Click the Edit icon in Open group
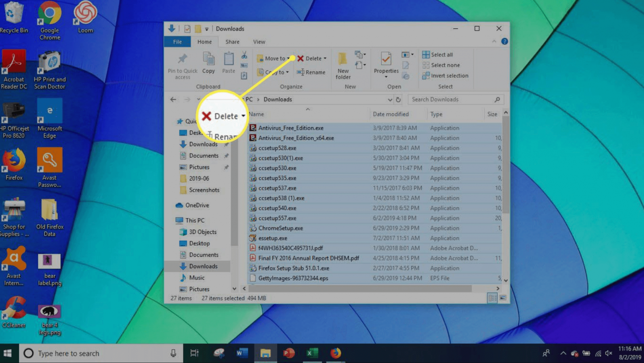Image resolution: width=644 pixels, height=363 pixels. [x=406, y=65]
